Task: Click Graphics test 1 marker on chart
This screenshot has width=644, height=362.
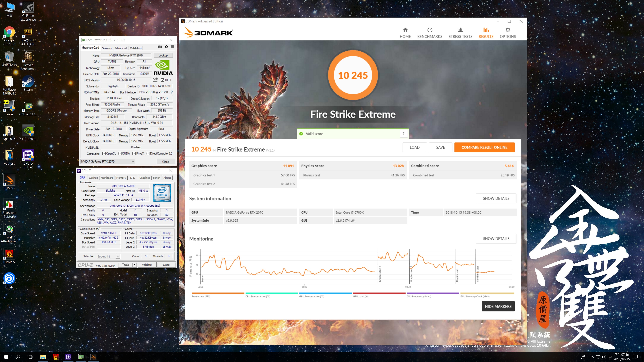Action: tap(380, 274)
